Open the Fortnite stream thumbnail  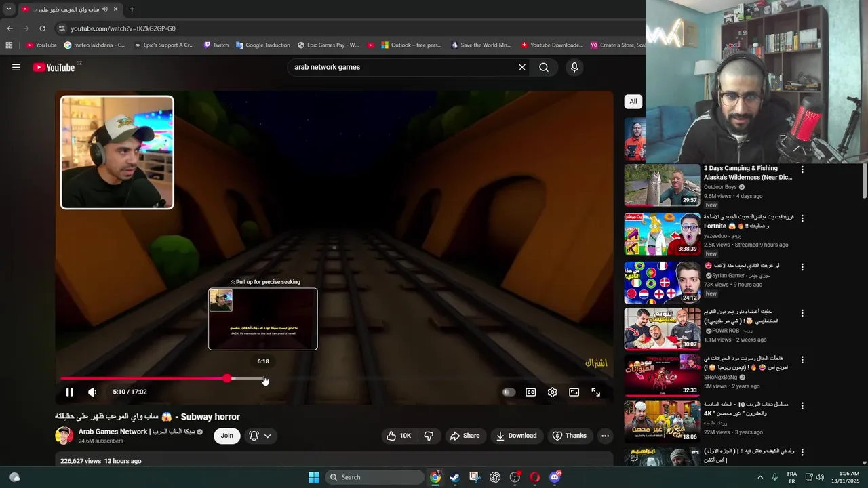[662, 234]
